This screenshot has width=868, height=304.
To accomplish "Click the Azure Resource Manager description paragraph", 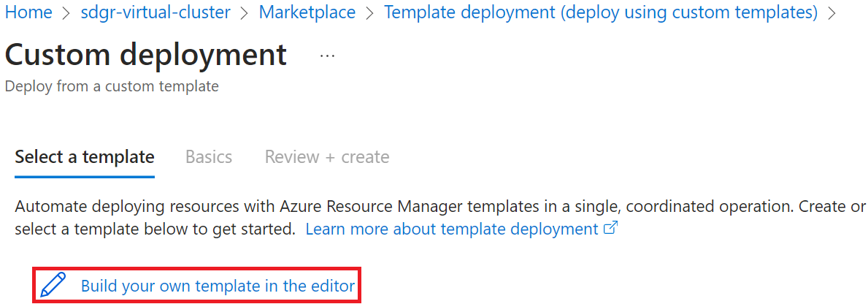I will [440, 218].
